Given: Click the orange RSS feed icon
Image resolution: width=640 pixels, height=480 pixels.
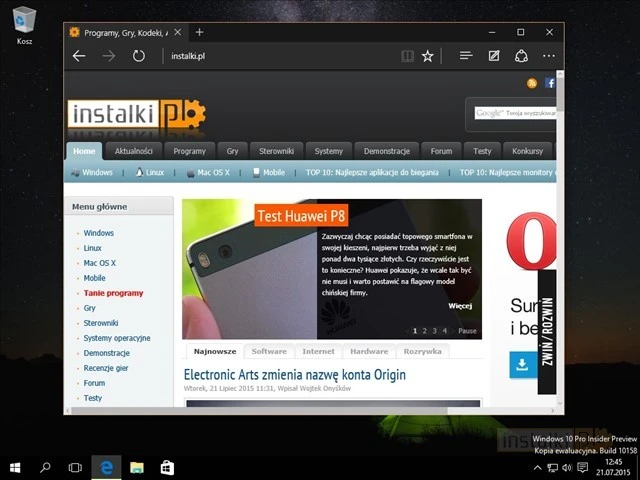Looking at the screenshot, I should click(533, 83).
